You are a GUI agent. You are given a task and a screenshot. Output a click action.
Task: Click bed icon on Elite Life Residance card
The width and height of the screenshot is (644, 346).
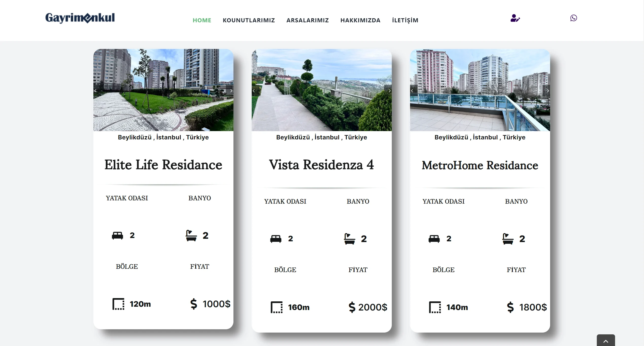tap(117, 236)
